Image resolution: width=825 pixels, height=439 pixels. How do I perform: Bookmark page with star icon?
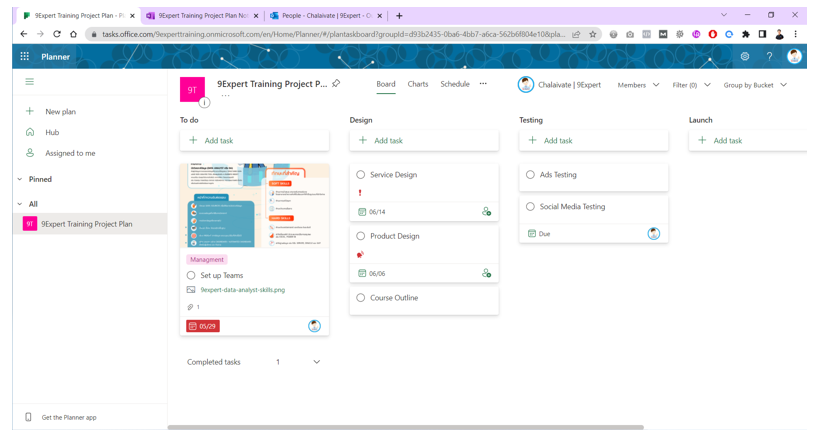tap(592, 34)
